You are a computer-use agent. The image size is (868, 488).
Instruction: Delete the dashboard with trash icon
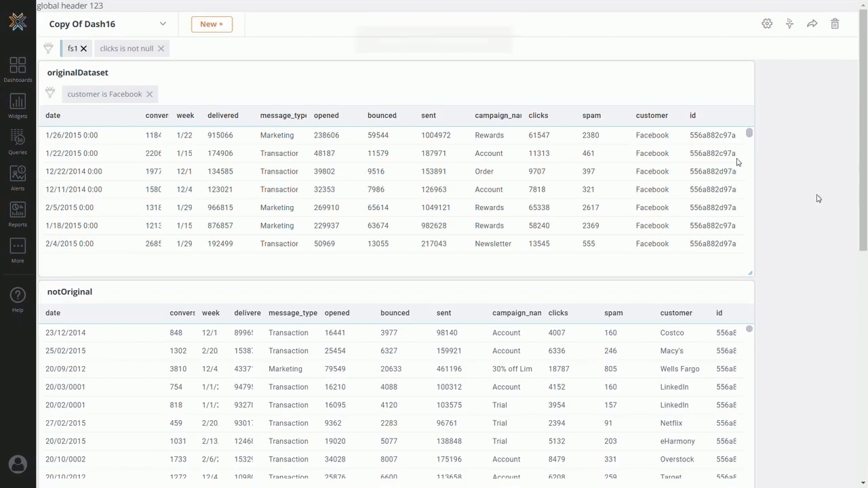[835, 24]
